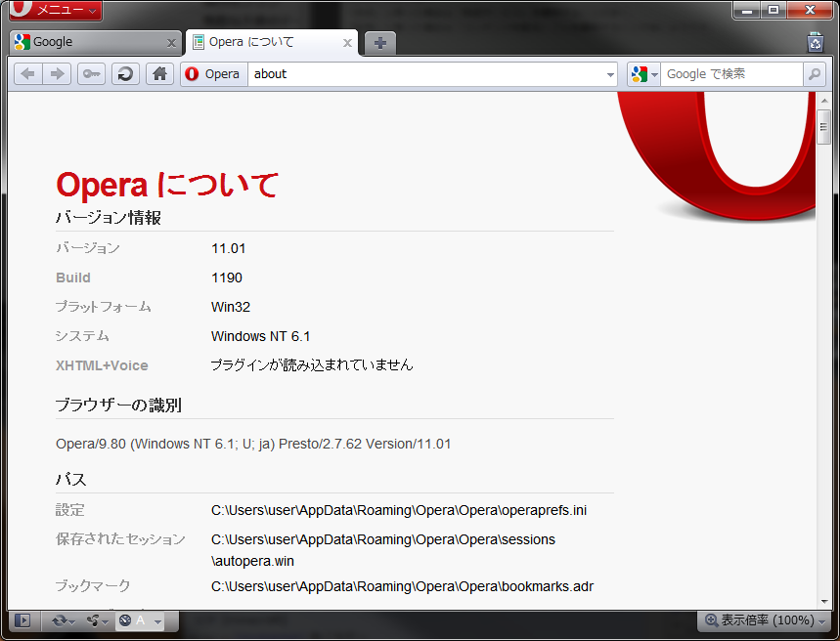This screenshot has height=641, width=840.
Task: Open the search engine selector dropdown
Action: click(643, 74)
